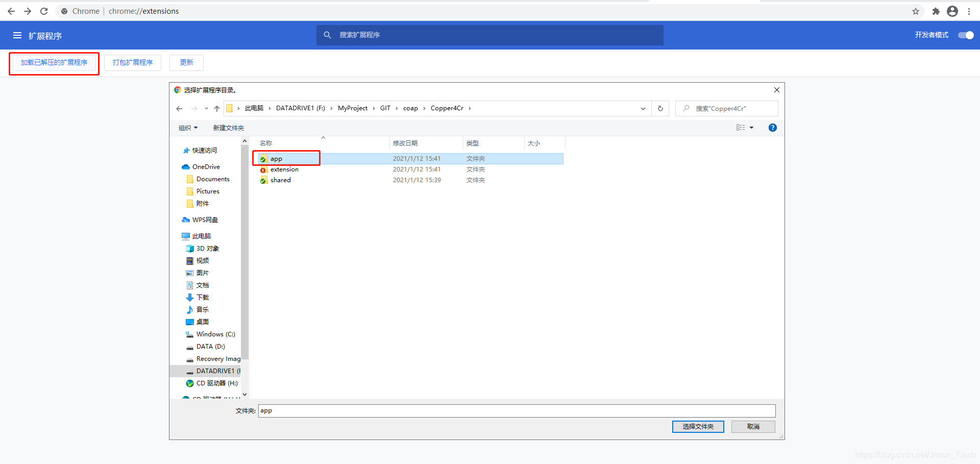Go back in the file dialog
Screen dimensions: 980x464
click(x=179, y=108)
